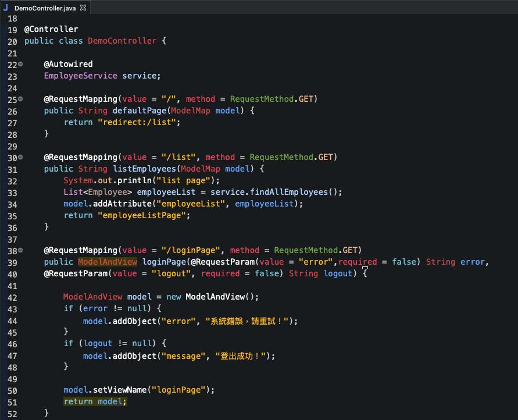
Task: Click RequestMethod.GET on line 25
Action: click(x=271, y=99)
